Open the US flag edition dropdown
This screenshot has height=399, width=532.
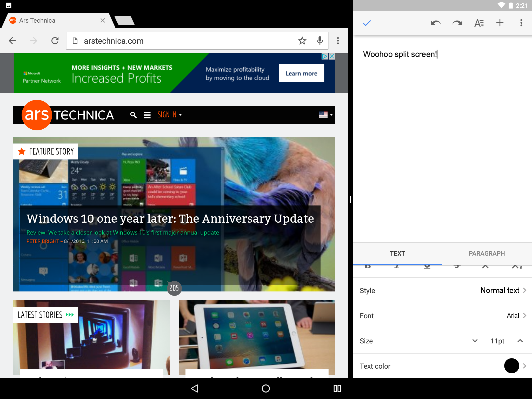[325, 115]
